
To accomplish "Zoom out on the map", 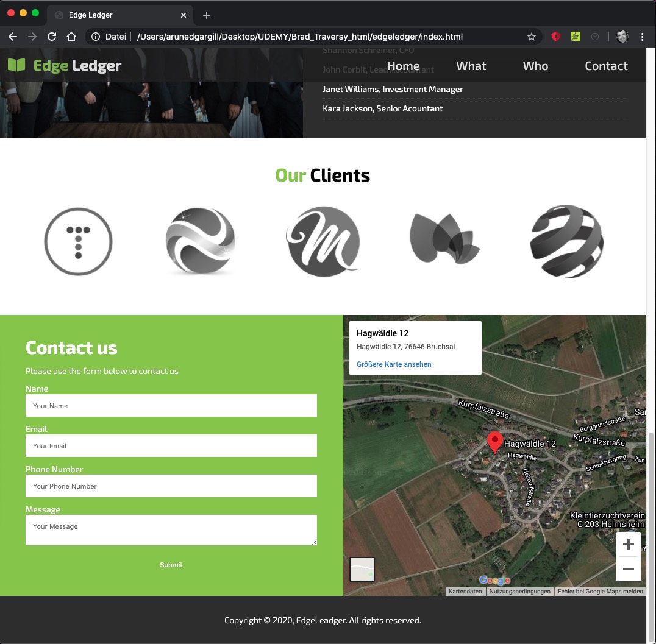I will (x=629, y=569).
